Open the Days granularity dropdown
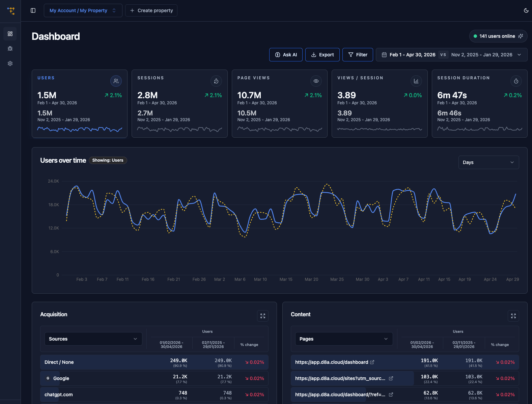 click(x=488, y=162)
